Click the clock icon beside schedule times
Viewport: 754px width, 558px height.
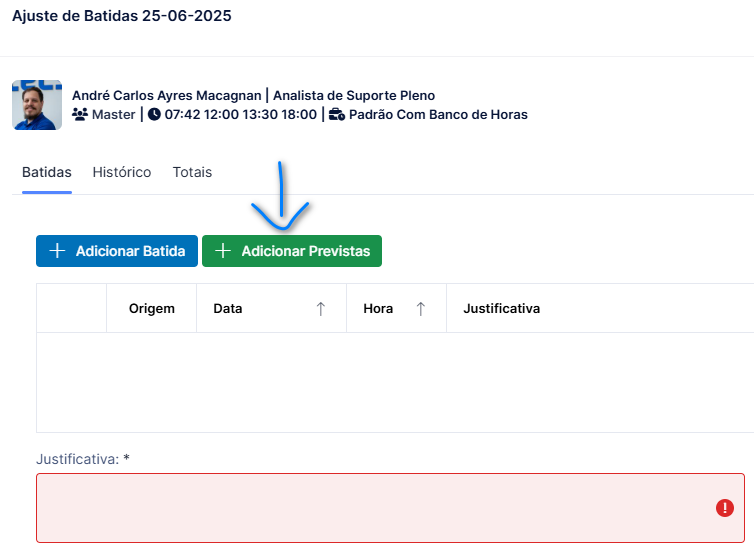154,114
